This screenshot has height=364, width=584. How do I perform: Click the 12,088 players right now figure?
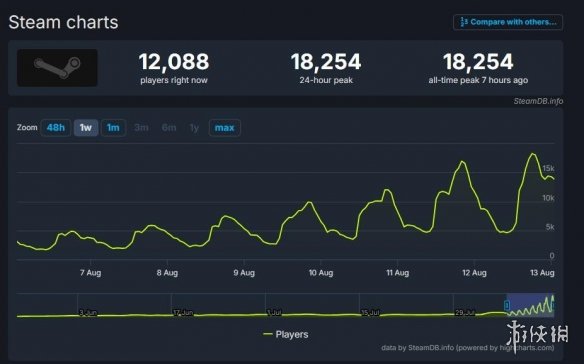(x=174, y=62)
